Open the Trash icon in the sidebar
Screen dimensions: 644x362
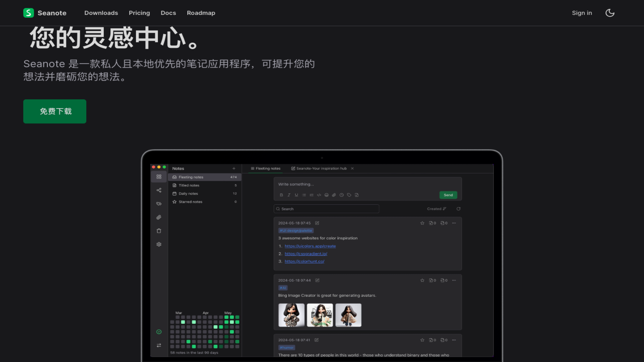click(x=159, y=230)
